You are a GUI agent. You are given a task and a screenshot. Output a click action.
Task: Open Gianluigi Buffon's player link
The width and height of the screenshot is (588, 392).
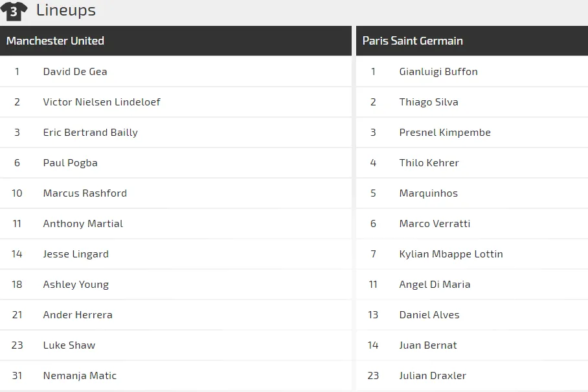click(438, 72)
